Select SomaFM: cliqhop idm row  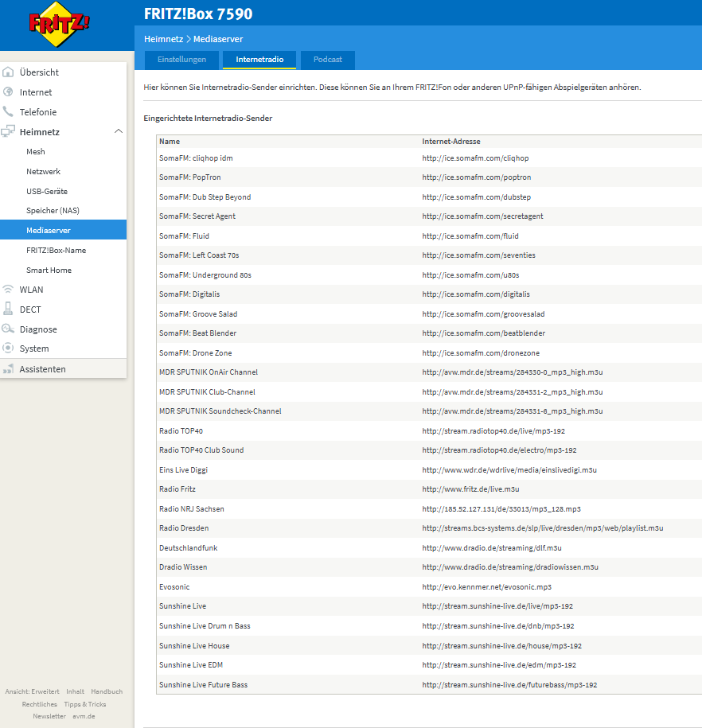pyautogui.click(x=429, y=158)
